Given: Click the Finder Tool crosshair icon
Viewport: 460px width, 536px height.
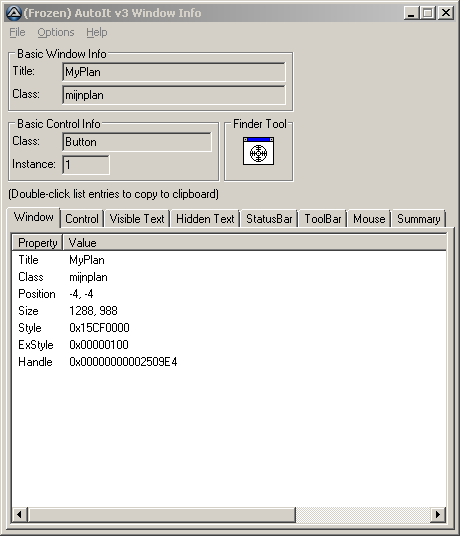Looking at the screenshot, I should tap(258, 151).
